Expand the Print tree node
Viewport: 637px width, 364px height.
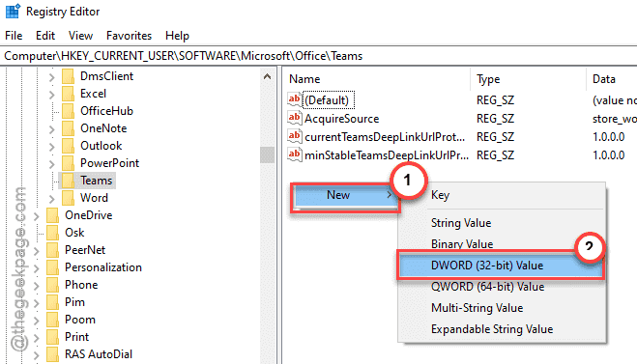pyautogui.click(x=36, y=338)
